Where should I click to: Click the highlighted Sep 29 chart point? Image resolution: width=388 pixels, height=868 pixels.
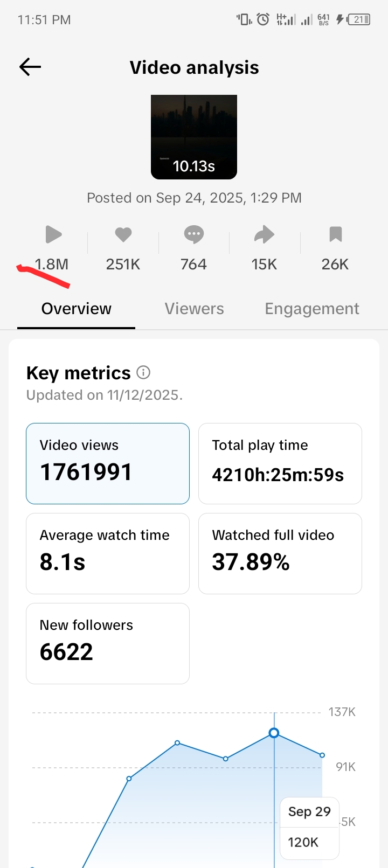[x=274, y=733]
